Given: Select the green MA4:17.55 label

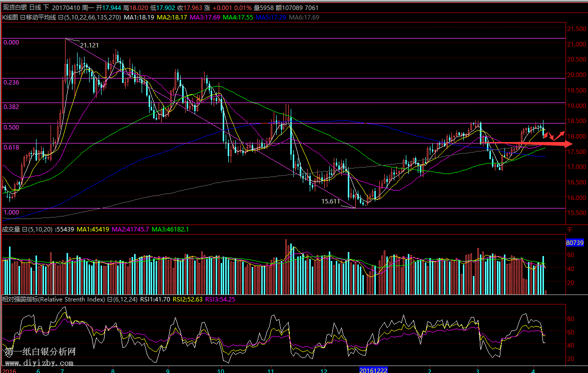Looking at the screenshot, I should [238, 17].
